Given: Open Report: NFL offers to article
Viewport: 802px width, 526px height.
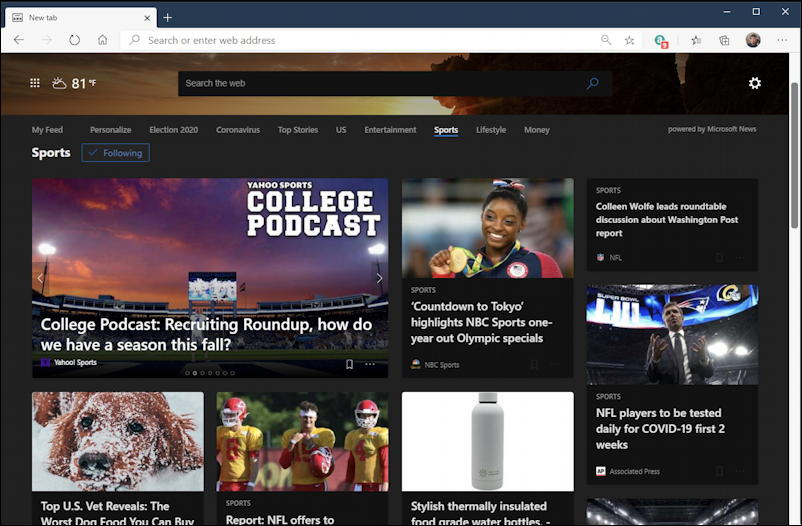Looking at the screenshot, I should (280, 519).
